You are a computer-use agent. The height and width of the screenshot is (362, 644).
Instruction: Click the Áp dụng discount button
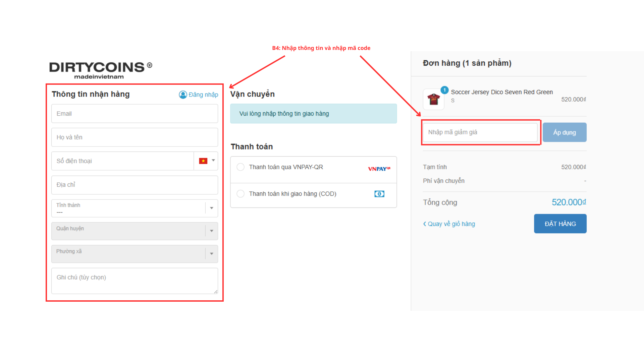click(564, 132)
